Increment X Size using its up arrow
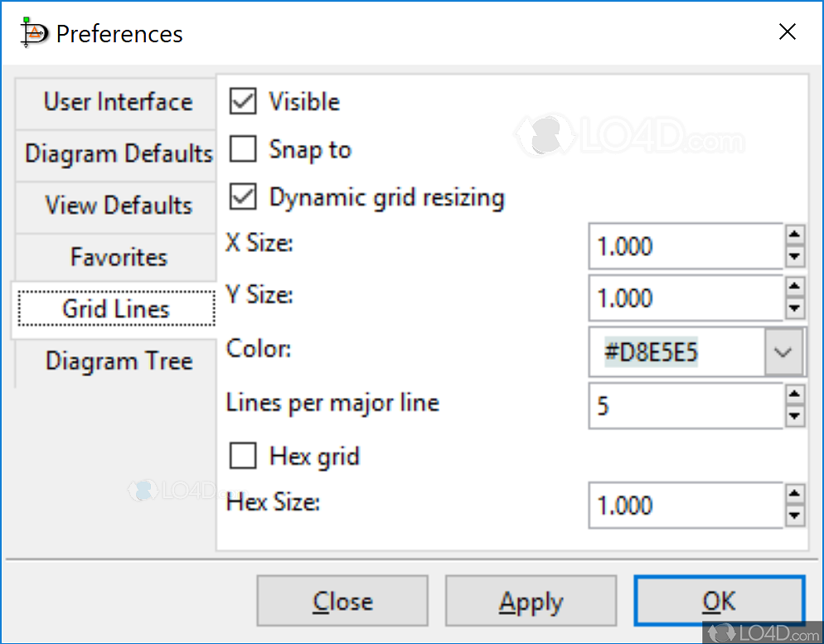Viewport: 824px width, 644px height. pyautogui.click(x=796, y=235)
